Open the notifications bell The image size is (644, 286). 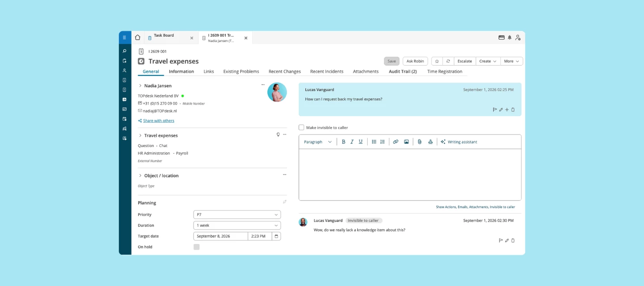[509, 38]
